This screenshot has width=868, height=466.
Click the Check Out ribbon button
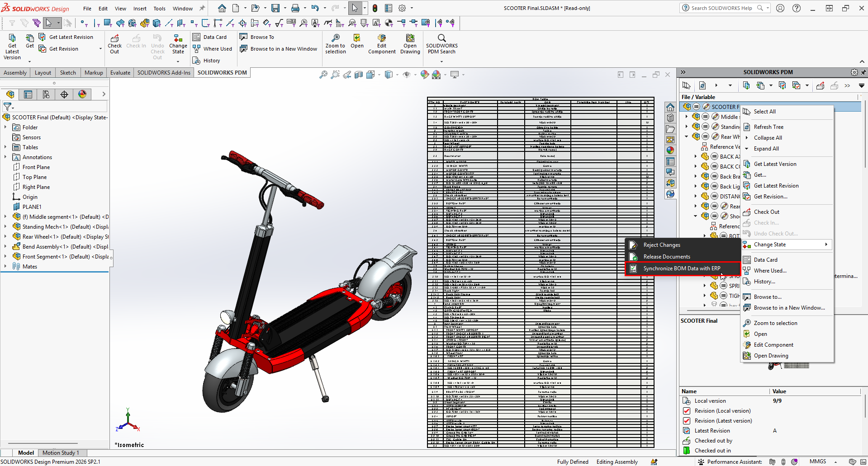[114, 44]
